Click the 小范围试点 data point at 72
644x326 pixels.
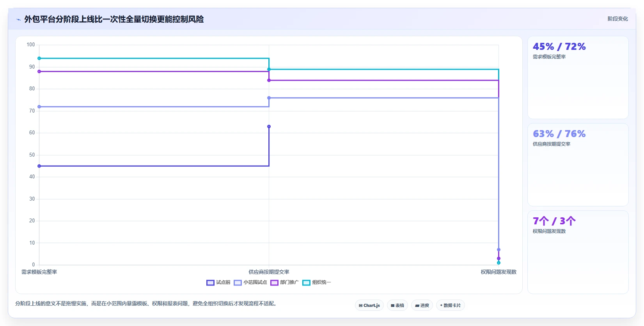coord(39,107)
